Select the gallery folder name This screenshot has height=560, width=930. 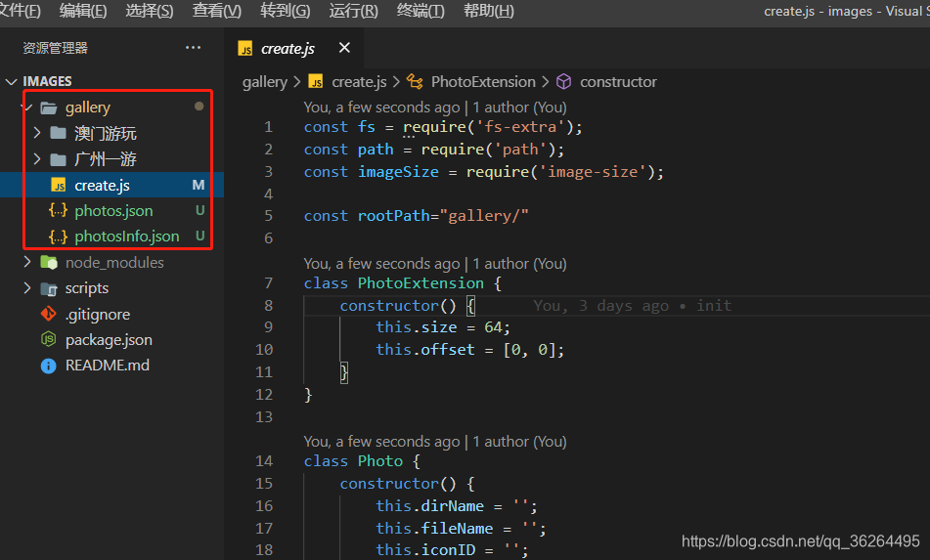[x=88, y=108]
